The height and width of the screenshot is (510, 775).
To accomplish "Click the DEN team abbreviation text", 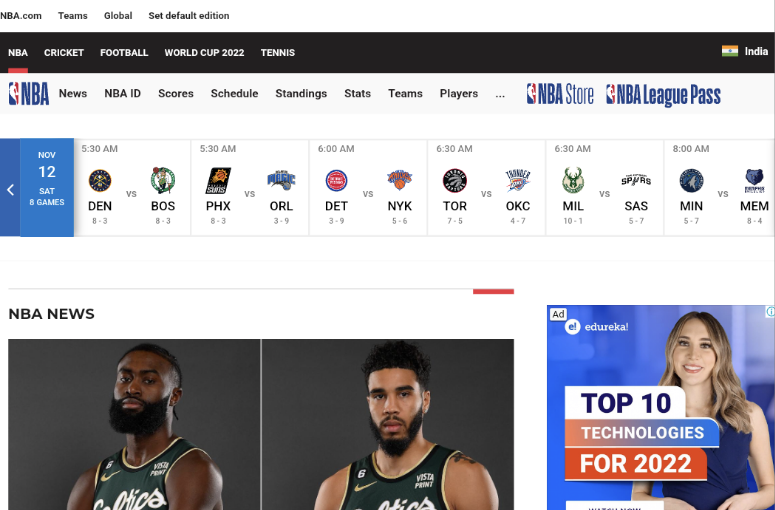I will pos(100,206).
